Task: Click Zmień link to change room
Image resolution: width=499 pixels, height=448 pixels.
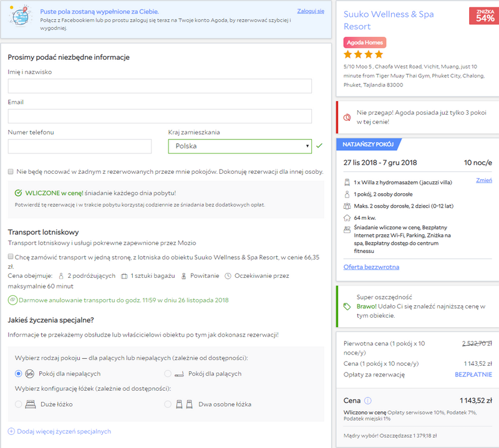Action: (x=484, y=180)
